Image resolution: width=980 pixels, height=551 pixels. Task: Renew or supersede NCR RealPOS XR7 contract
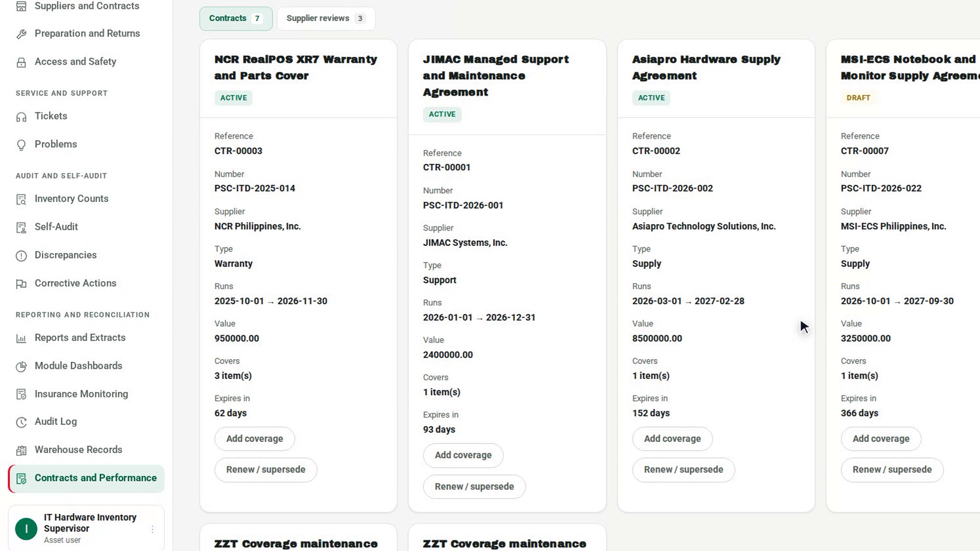pyautogui.click(x=265, y=470)
